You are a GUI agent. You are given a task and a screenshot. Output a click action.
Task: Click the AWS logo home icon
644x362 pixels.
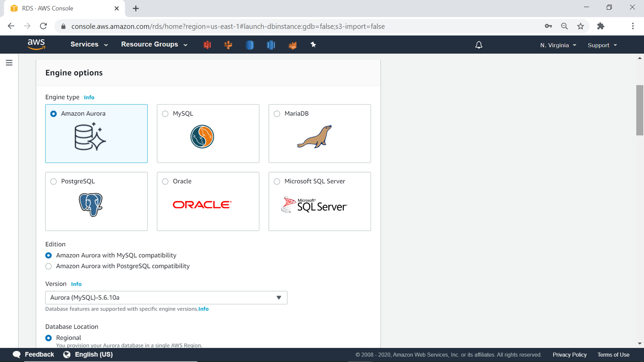(x=36, y=44)
